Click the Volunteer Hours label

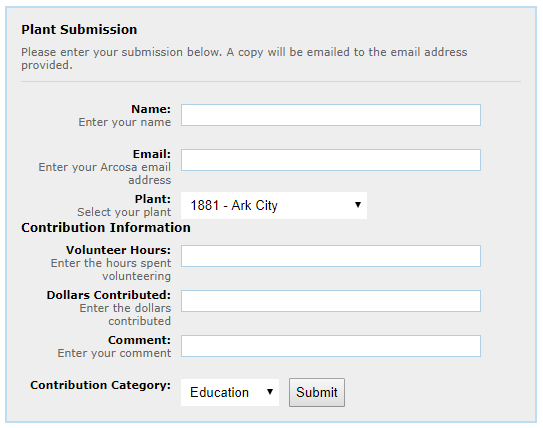(x=118, y=250)
